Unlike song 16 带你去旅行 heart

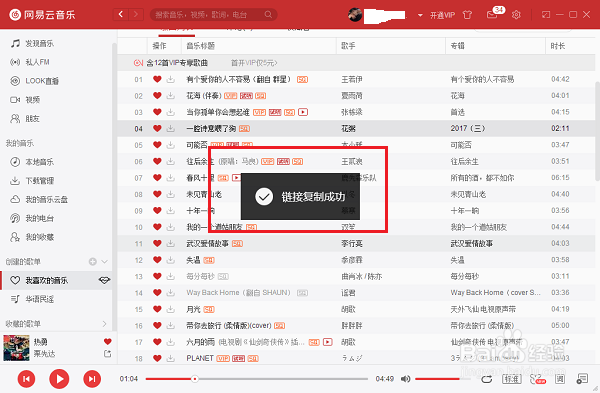tap(157, 326)
